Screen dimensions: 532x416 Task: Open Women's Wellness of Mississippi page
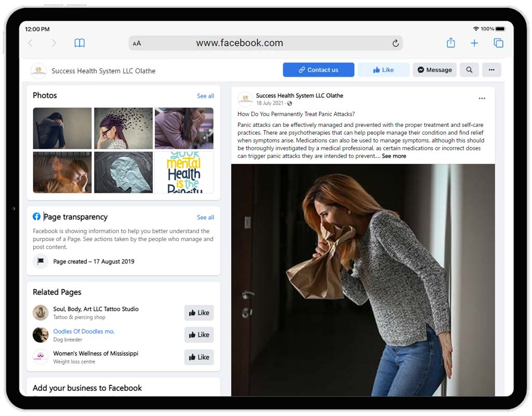[96, 354]
